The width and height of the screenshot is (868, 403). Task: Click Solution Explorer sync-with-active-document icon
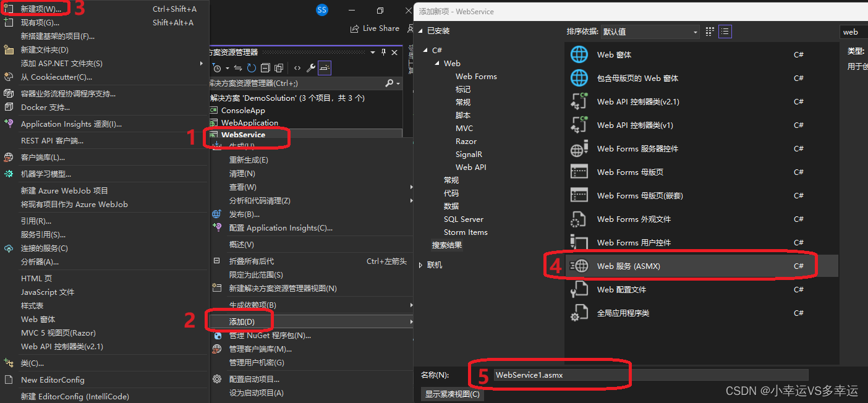click(x=238, y=68)
